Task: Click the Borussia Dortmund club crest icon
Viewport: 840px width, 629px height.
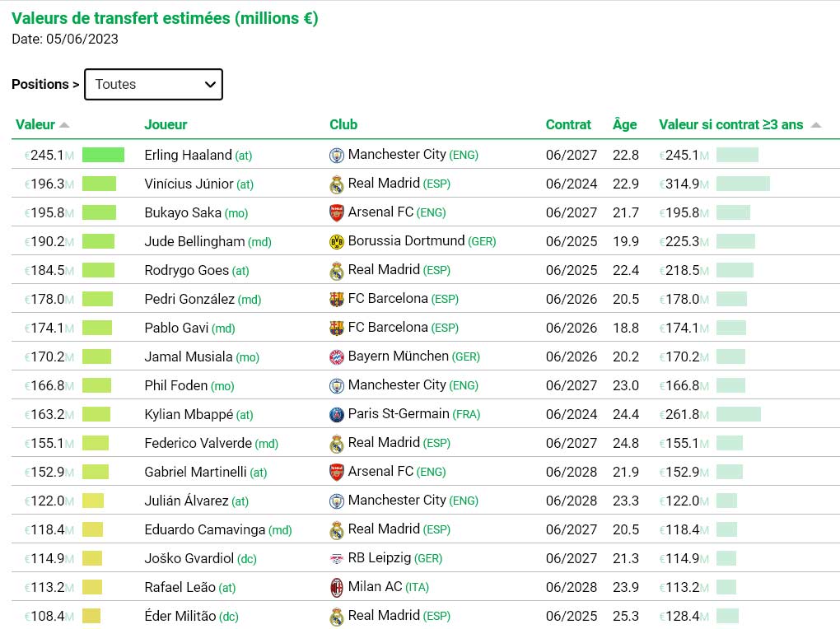Action: tap(337, 242)
